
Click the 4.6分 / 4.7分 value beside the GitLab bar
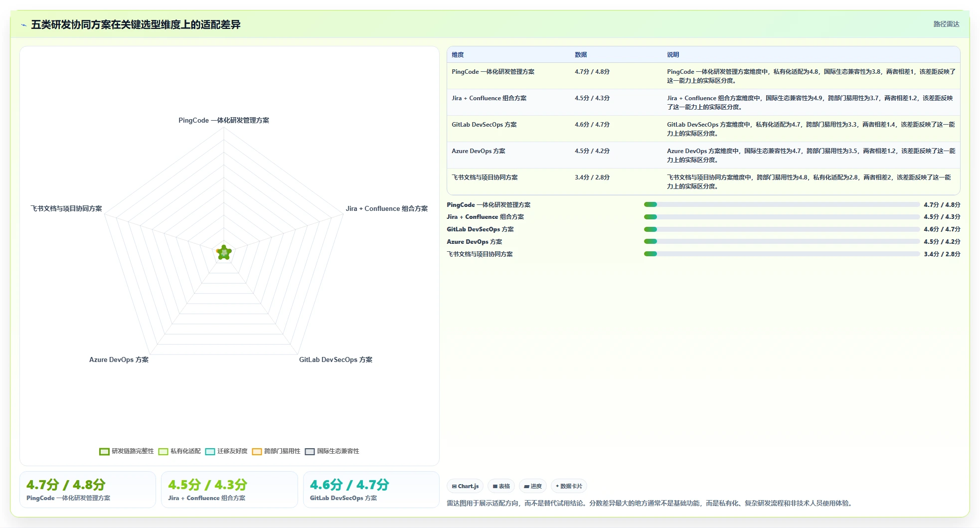coord(942,229)
